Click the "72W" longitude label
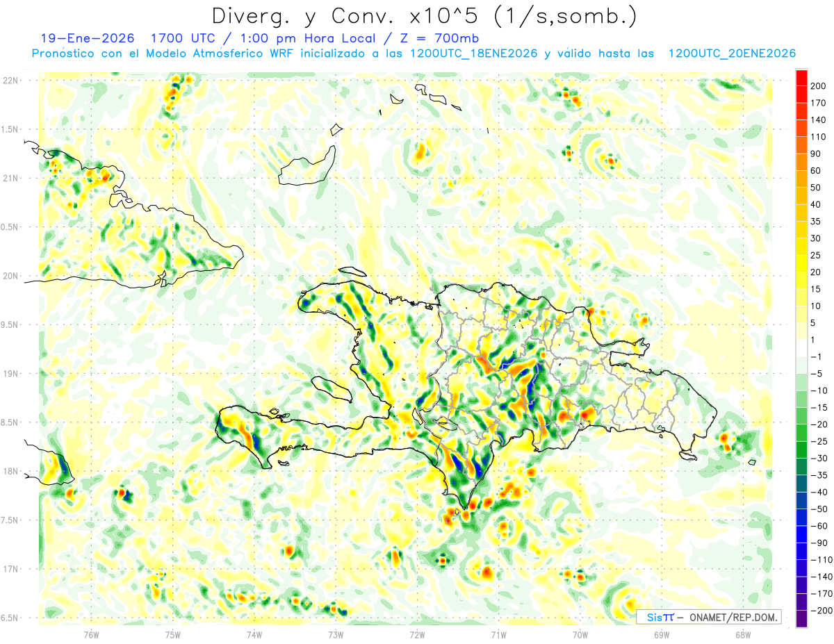 [x=417, y=634]
